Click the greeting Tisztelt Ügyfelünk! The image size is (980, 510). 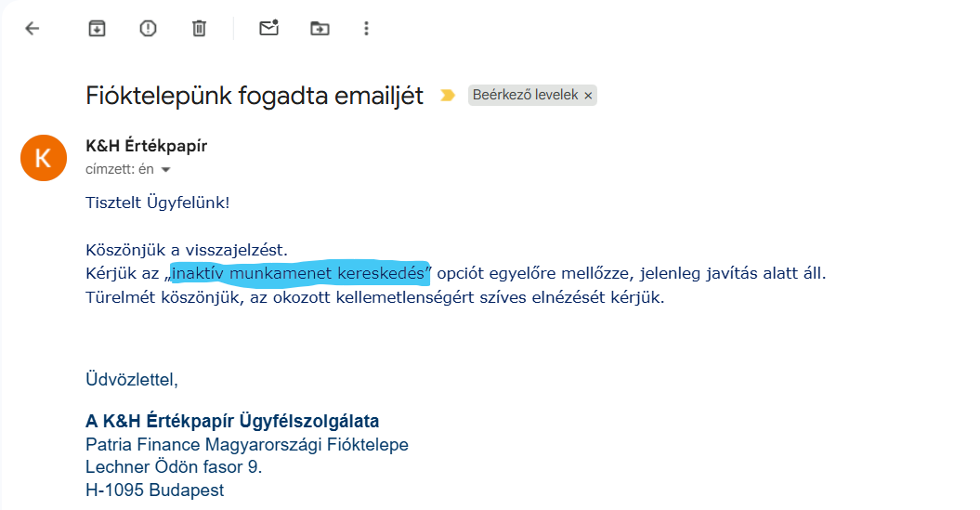[x=157, y=203]
